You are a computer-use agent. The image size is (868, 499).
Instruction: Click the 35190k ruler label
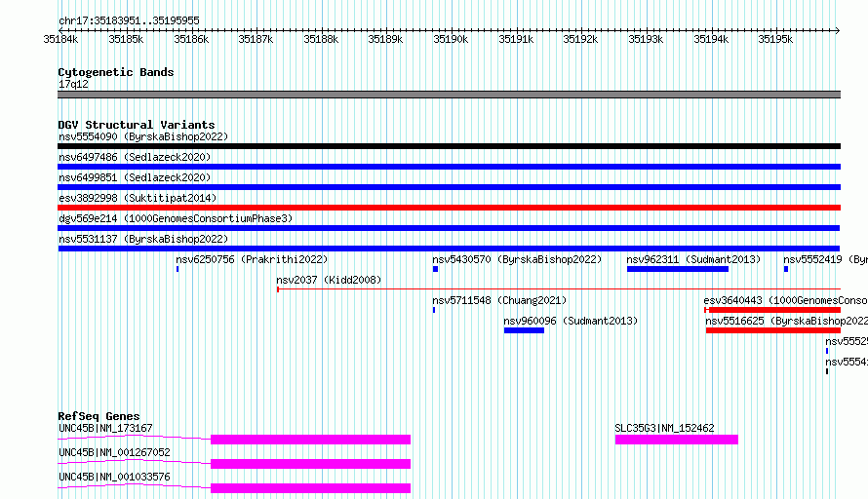pos(451,39)
